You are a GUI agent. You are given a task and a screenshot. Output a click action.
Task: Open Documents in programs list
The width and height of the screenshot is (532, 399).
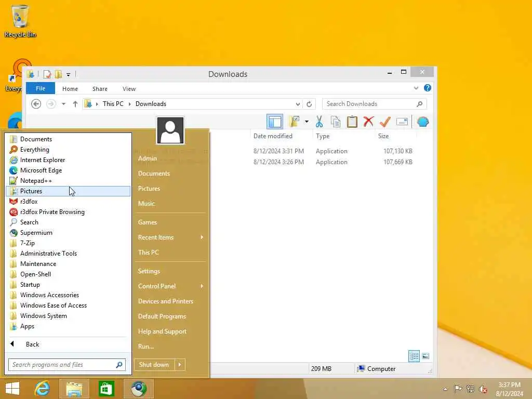(68, 139)
